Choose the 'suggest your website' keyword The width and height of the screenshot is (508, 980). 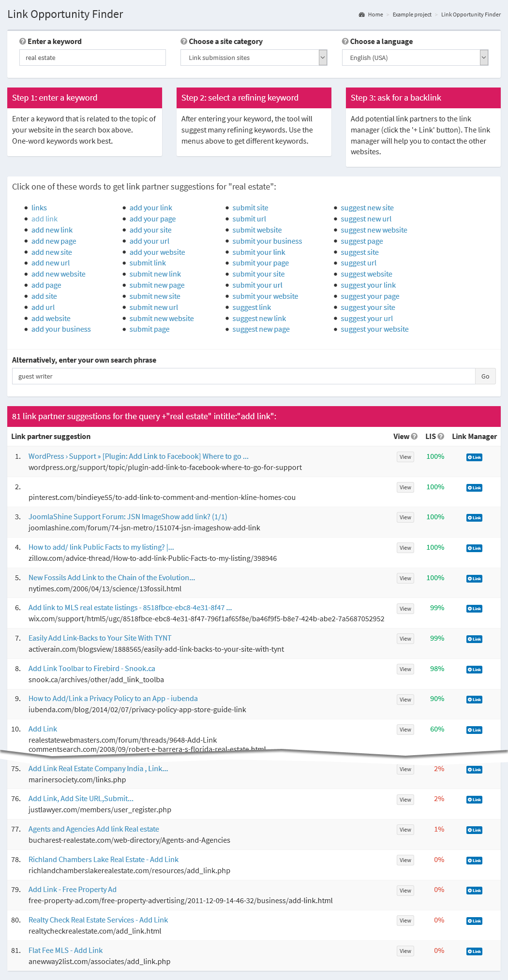point(374,329)
